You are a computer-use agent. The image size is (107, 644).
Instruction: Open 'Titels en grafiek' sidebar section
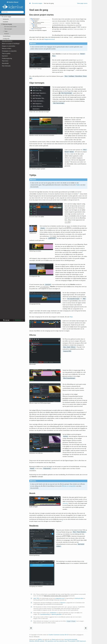click(12, 54)
